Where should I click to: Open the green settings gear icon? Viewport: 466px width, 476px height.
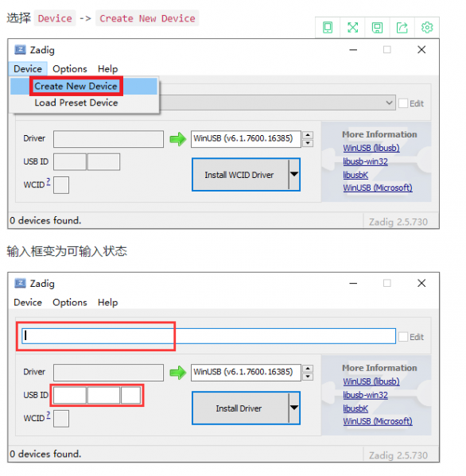pyautogui.click(x=427, y=28)
